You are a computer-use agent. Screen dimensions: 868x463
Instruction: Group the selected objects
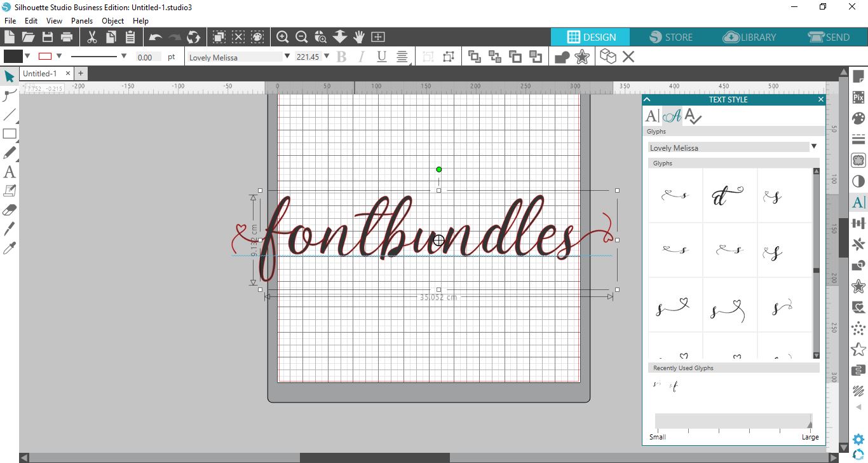[x=428, y=57]
